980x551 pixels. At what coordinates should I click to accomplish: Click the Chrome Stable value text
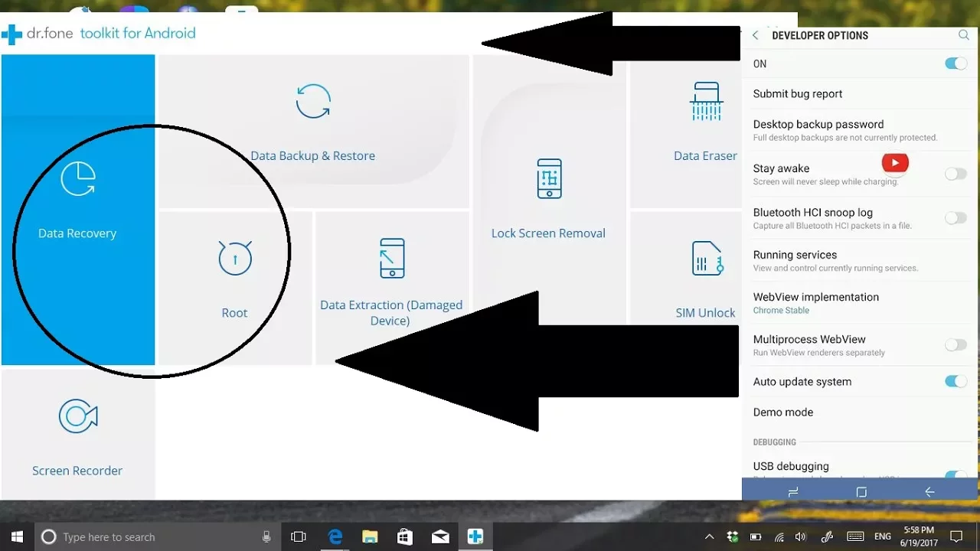point(781,311)
